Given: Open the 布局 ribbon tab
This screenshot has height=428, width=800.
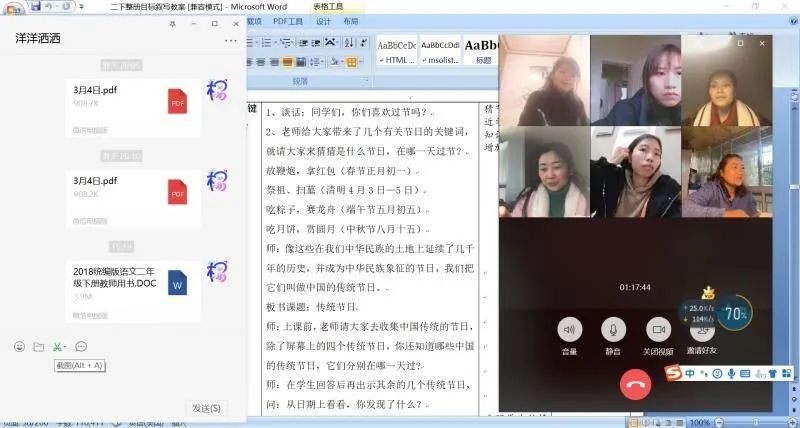Looking at the screenshot, I should click(351, 21).
